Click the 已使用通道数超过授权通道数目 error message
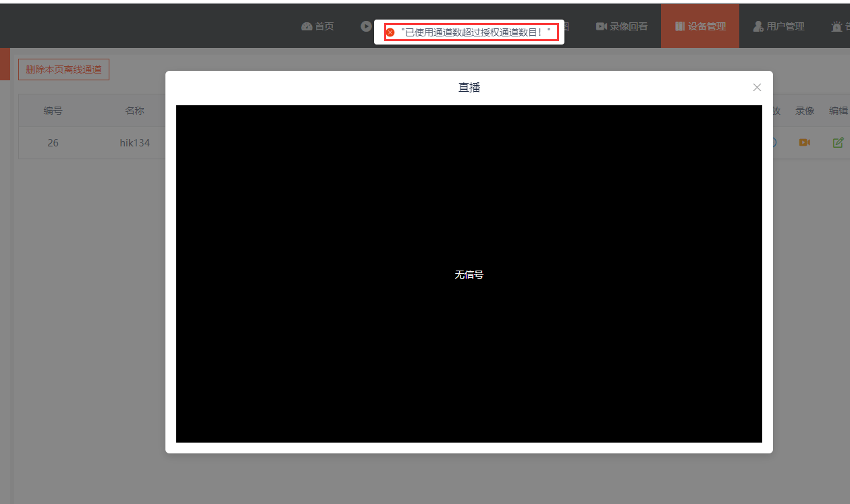 click(476, 32)
